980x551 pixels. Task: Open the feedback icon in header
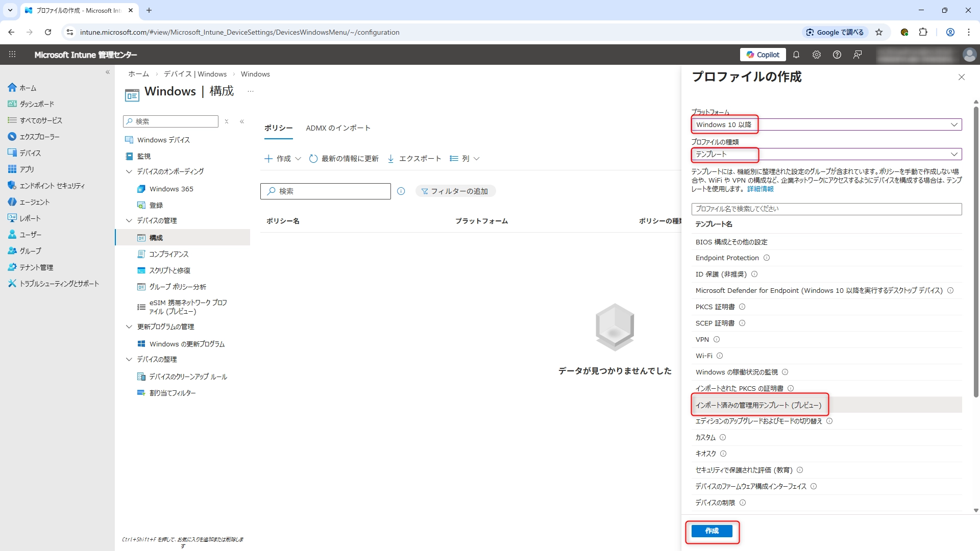coord(857,55)
